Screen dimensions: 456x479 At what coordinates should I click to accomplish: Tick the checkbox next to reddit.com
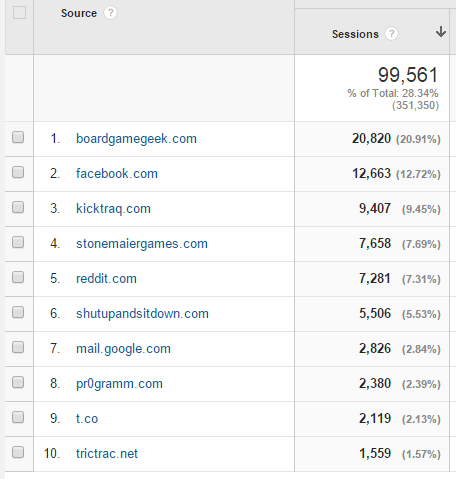18,277
